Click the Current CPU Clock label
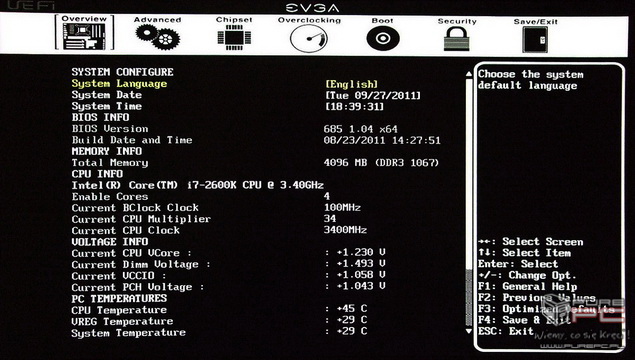This screenshot has height=360, width=635. pos(126,230)
